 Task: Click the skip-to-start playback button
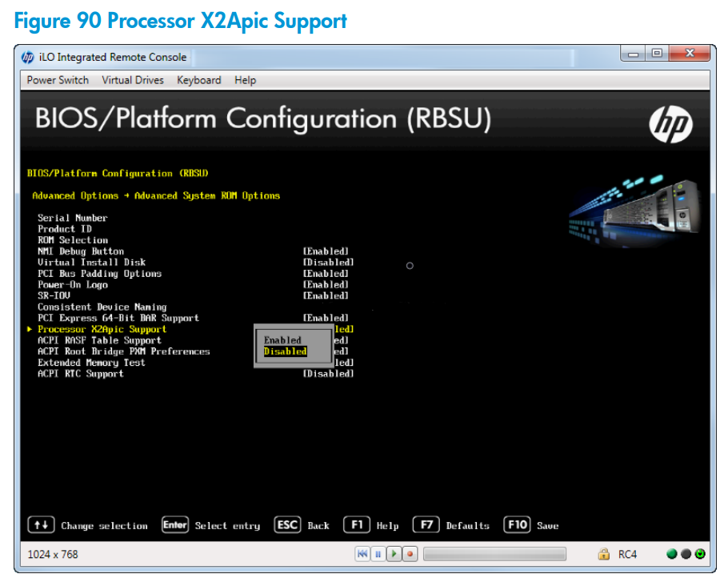point(362,554)
